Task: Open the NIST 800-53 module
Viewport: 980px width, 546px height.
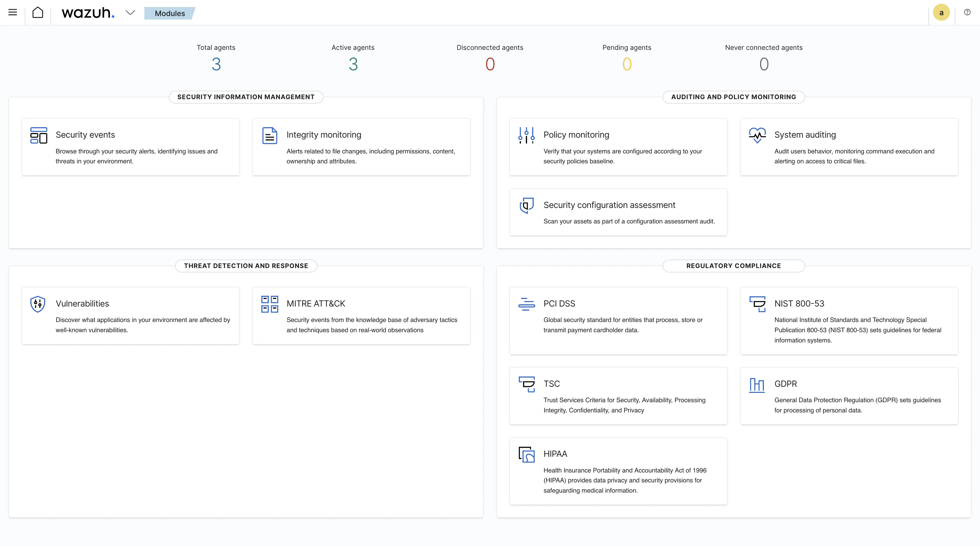Action: click(799, 304)
